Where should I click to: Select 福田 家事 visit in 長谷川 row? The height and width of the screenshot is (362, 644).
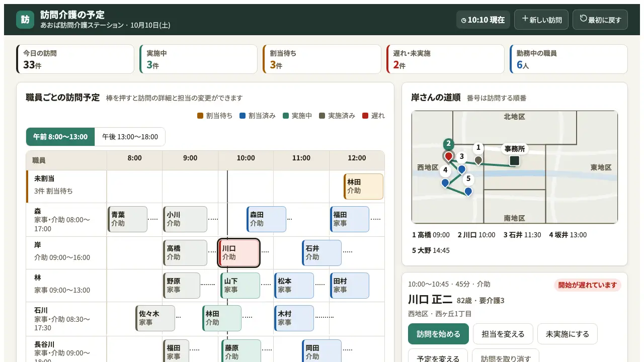(176, 351)
